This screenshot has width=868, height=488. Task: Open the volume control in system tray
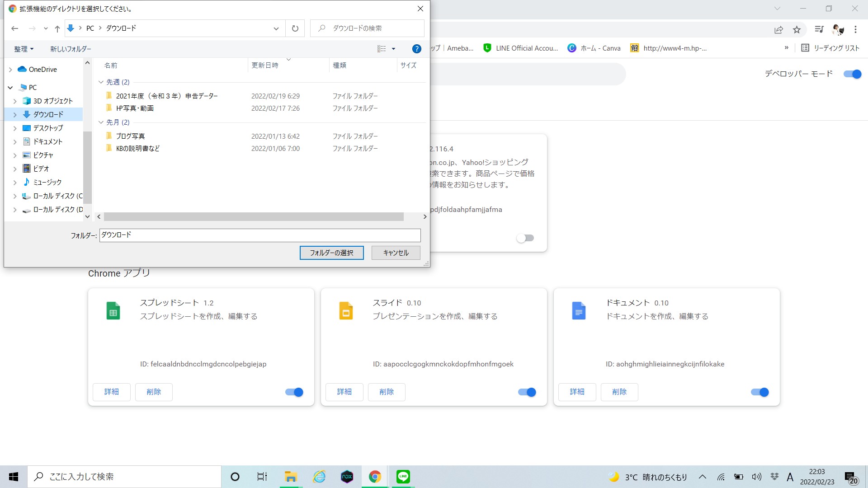(x=756, y=477)
